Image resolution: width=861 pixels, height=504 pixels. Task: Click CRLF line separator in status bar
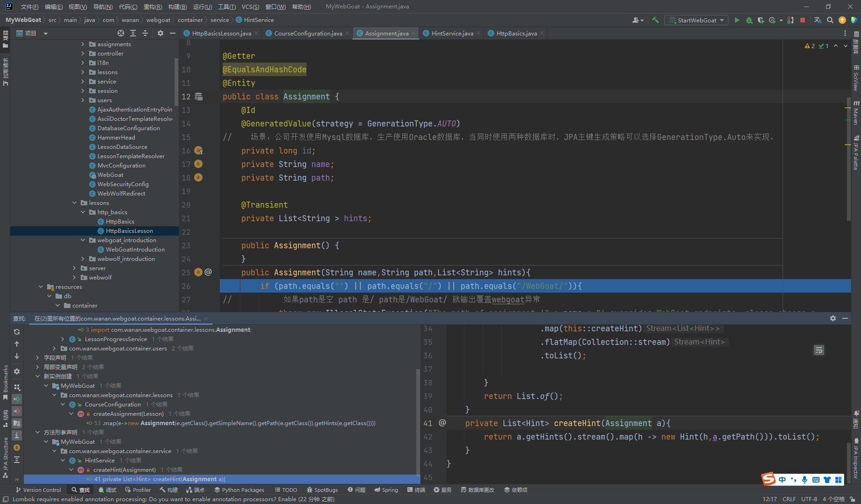(789, 499)
